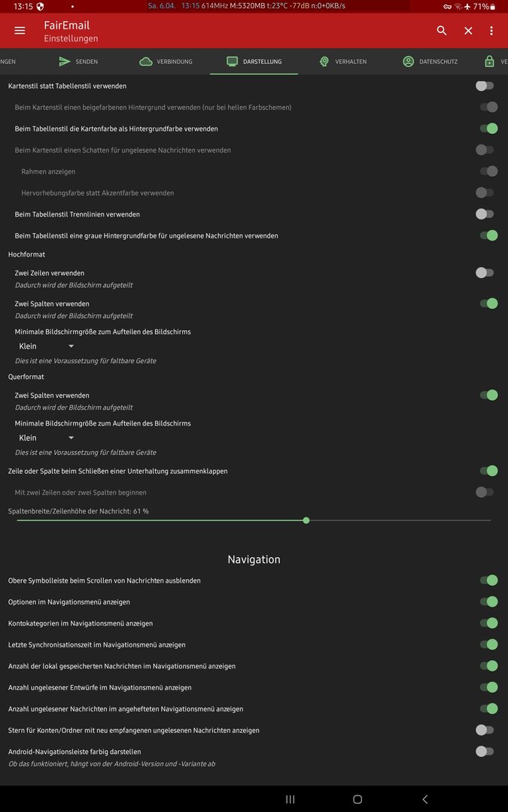This screenshot has height=812, width=508.
Task: Switch to the Darstellung tab
Action: [x=254, y=62]
